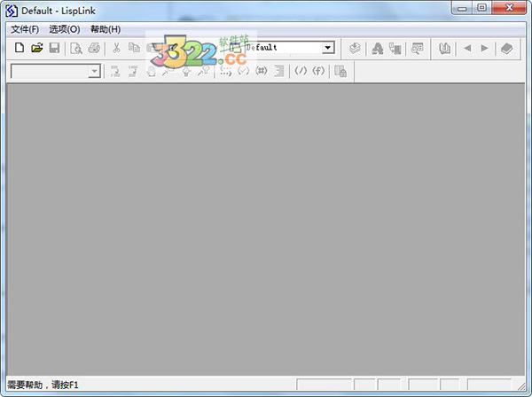
Task: Open a file using the folder icon
Action: click(x=37, y=48)
